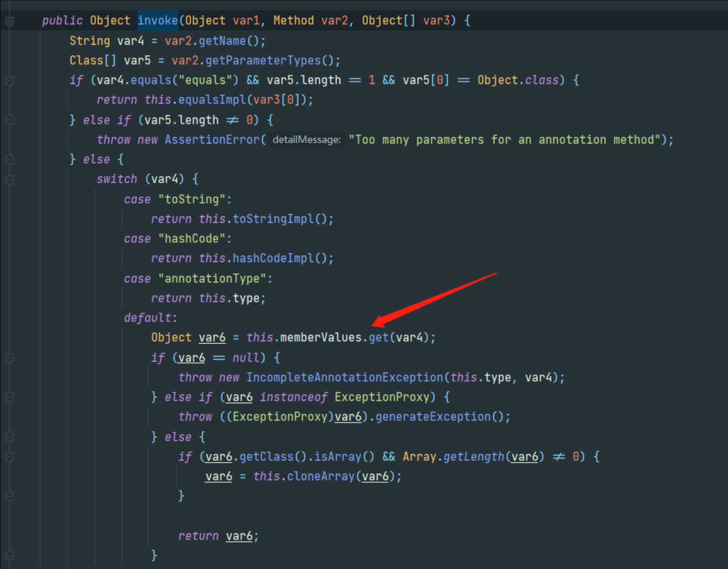The width and height of the screenshot is (728, 569).
Task: Click the 'toStringImpl' method call
Action: tap(273, 219)
